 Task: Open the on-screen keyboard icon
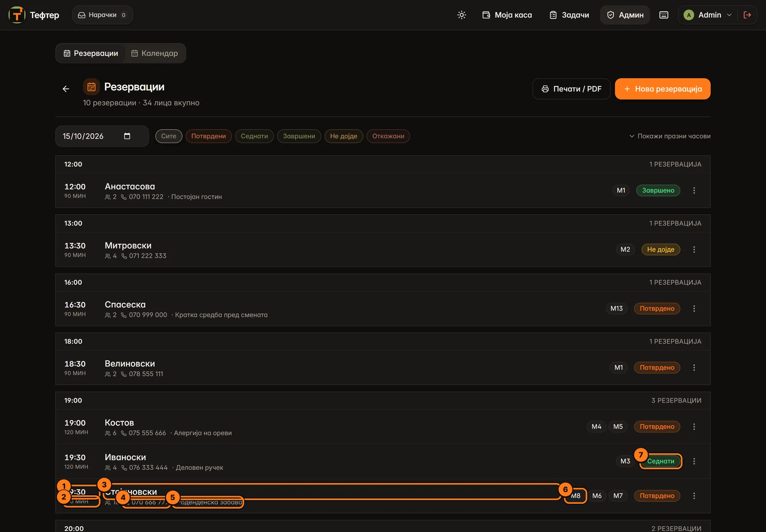pos(664,15)
